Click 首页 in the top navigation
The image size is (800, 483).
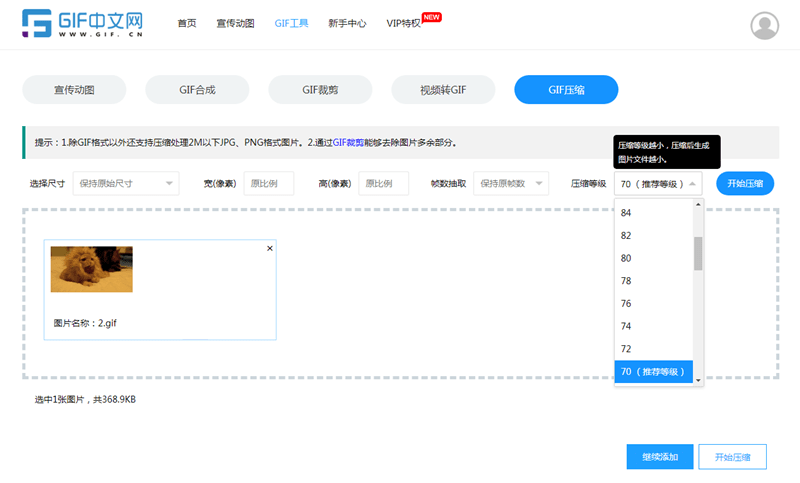(x=187, y=23)
